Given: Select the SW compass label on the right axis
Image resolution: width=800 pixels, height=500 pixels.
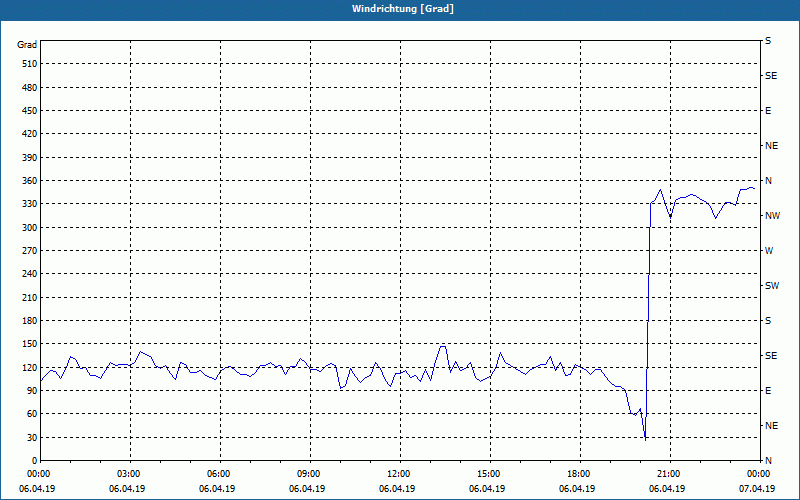Looking at the screenshot, I should coord(772,286).
